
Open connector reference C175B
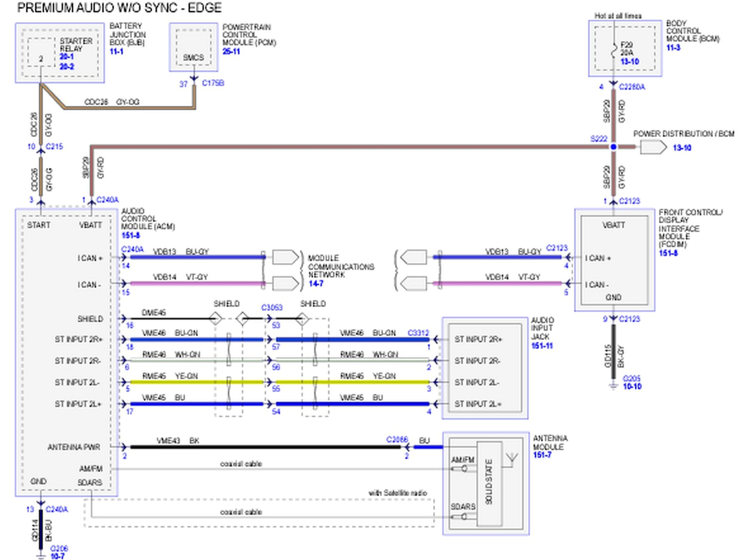click(213, 83)
